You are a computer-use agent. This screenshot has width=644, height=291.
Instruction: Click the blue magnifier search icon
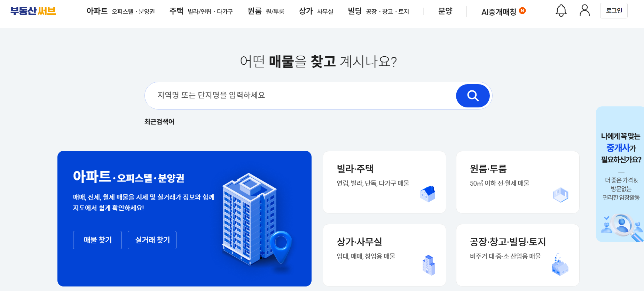(x=472, y=95)
